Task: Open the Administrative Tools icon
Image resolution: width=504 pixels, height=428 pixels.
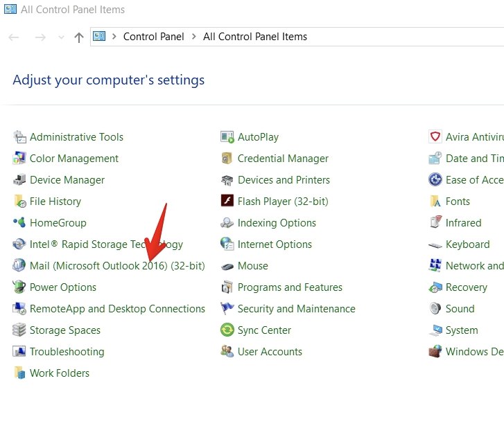Action: point(19,137)
